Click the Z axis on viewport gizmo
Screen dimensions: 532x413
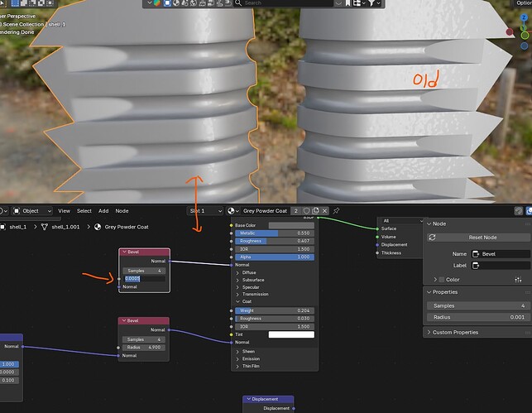point(525,17)
